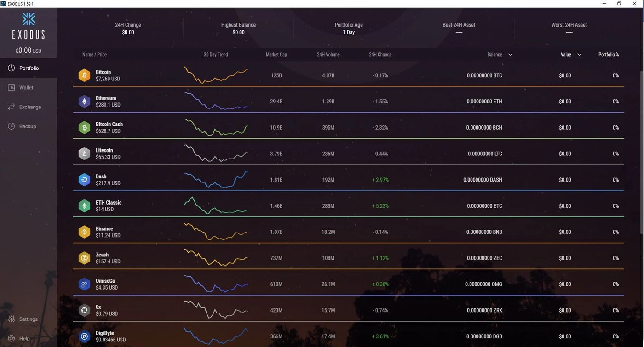Click the Backup sidebar icon
Viewport: 644px width, 347px height.
11,126
